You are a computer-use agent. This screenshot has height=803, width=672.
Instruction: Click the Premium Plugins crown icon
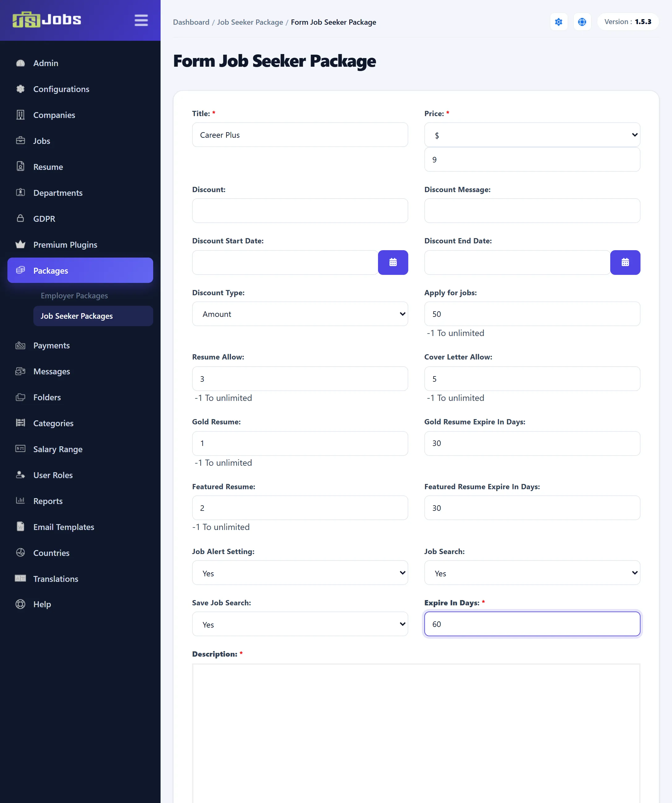(21, 244)
